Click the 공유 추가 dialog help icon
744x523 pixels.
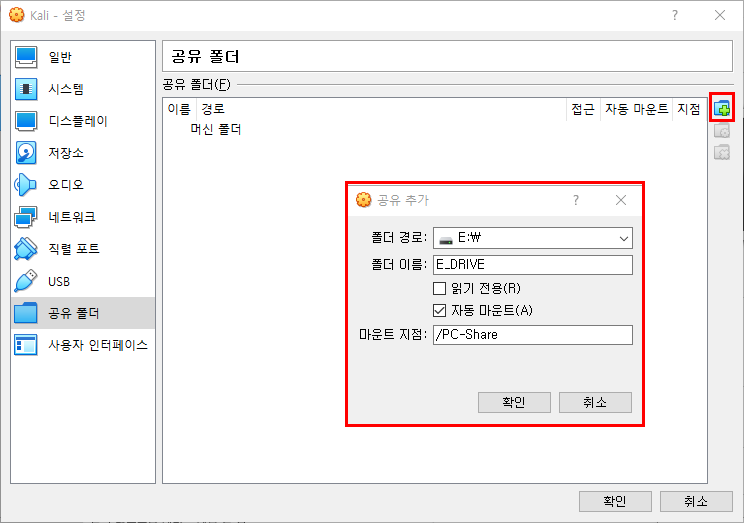[576, 200]
